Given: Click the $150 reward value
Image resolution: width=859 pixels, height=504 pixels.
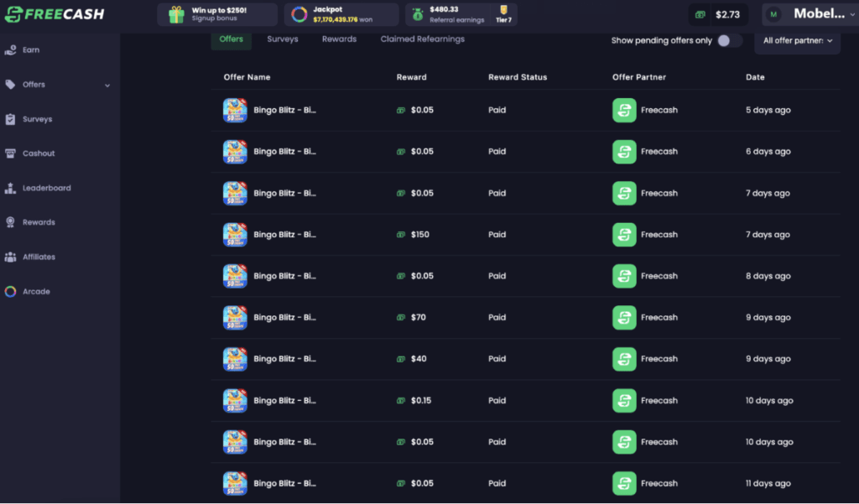Looking at the screenshot, I should (420, 235).
